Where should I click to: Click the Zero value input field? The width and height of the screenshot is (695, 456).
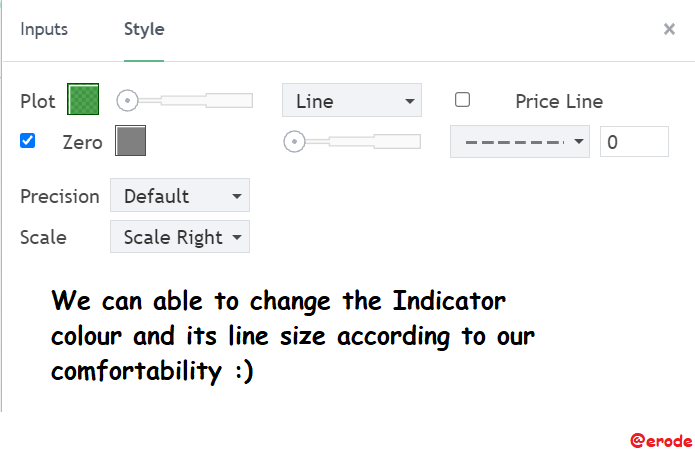tap(634, 142)
